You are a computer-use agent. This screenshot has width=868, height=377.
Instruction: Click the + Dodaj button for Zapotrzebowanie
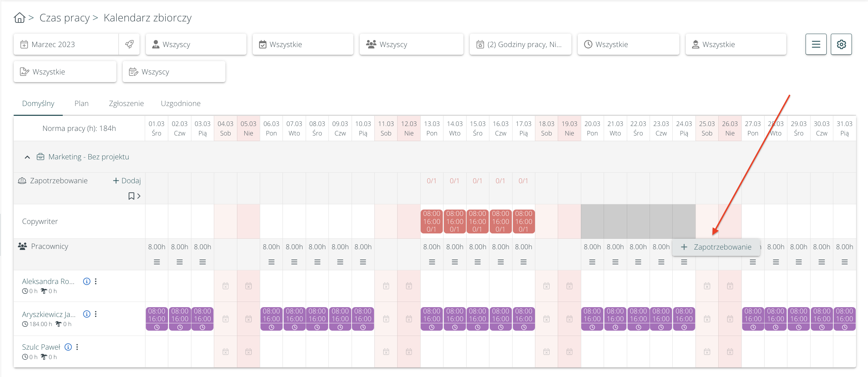click(x=127, y=180)
